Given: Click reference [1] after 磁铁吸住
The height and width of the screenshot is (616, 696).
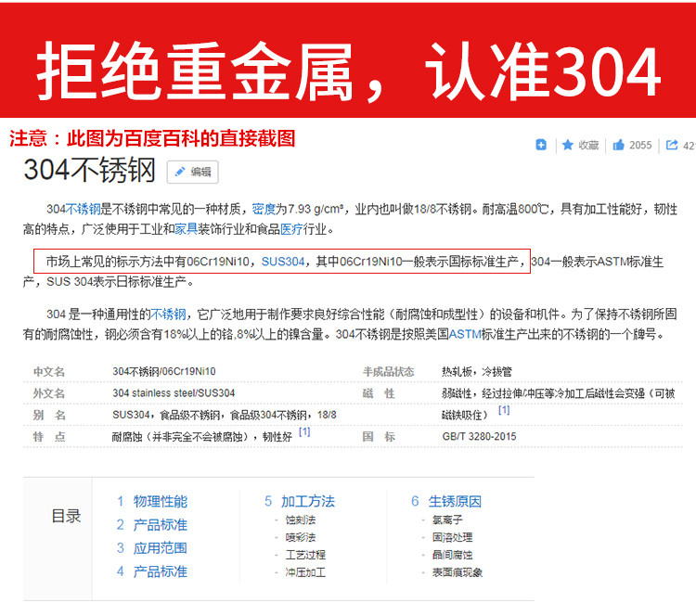Looking at the screenshot, I should point(504,410).
